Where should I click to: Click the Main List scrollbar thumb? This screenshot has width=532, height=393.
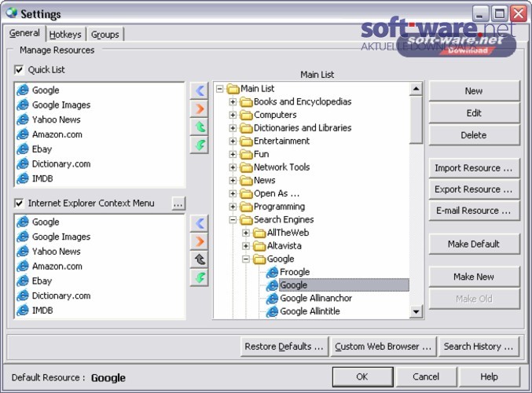(x=416, y=119)
